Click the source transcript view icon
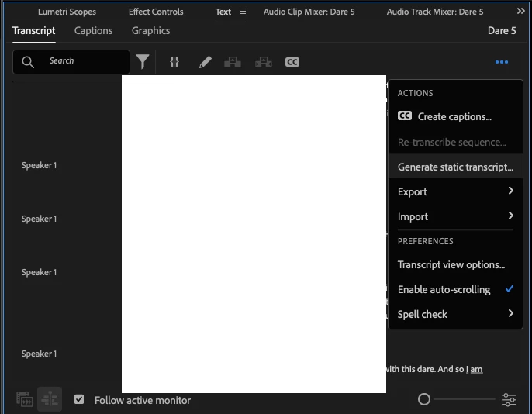Screen dimensions: 532x414 [x=25, y=399]
